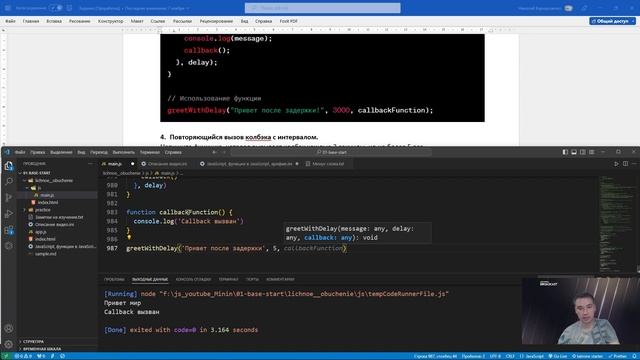
Task: Open the КОНСОЛЬ ОТЛАДКИ panel tab
Action: click(x=193, y=280)
